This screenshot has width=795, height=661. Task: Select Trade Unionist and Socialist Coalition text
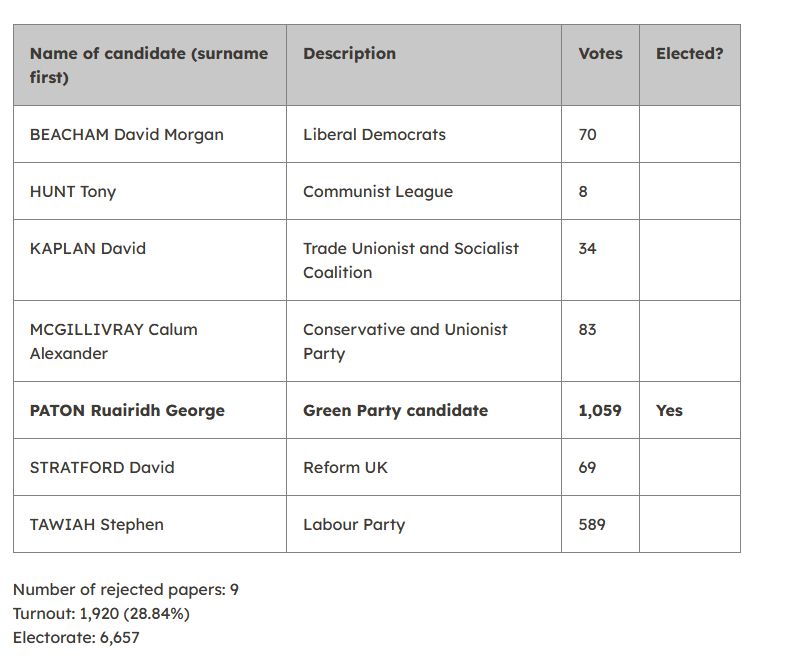[x=411, y=261]
